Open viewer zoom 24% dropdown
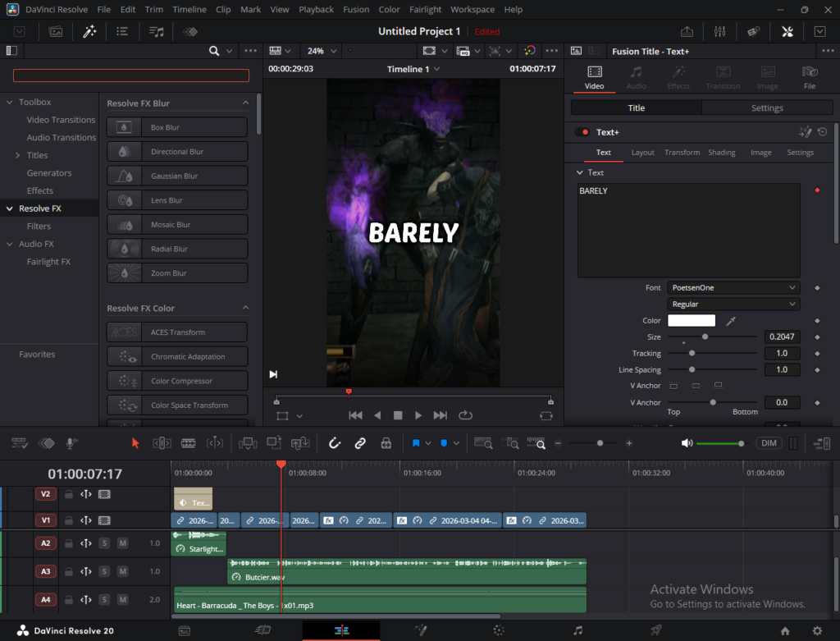This screenshot has height=641, width=840. pyautogui.click(x=322, y=51)
